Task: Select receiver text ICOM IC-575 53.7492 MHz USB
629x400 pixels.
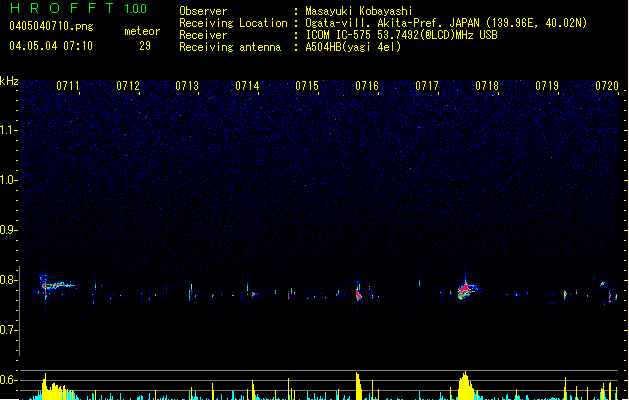Action: point(401,35)
